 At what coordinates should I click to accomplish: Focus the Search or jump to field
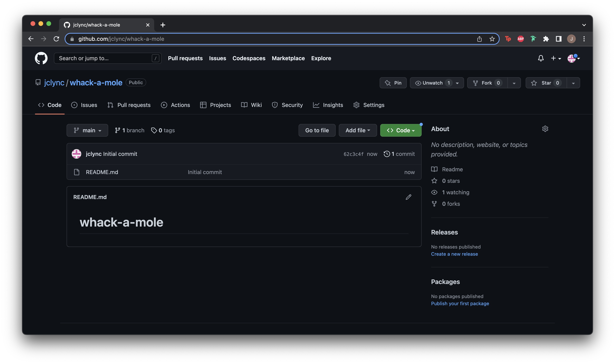click(x=107, y=58)
